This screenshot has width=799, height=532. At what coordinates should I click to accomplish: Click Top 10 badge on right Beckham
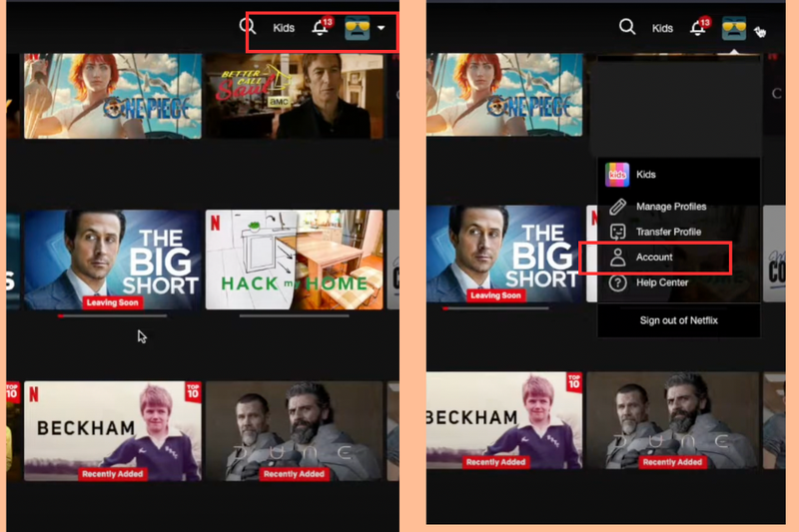coord(574,382)
